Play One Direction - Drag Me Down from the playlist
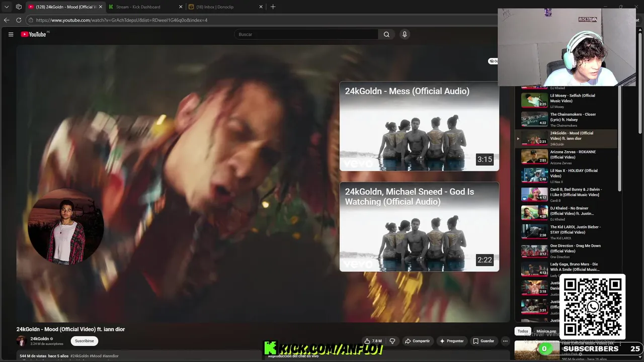Screen dimensions: 644x362 coord(566,251)
